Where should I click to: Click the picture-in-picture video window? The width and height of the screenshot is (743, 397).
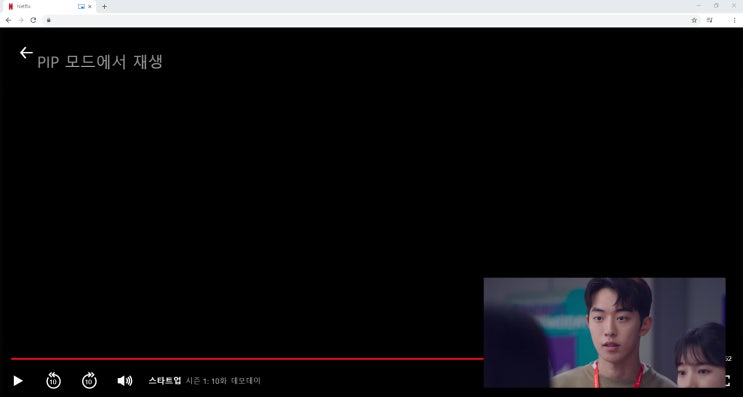pyautogui.click(x=604, y=332)
